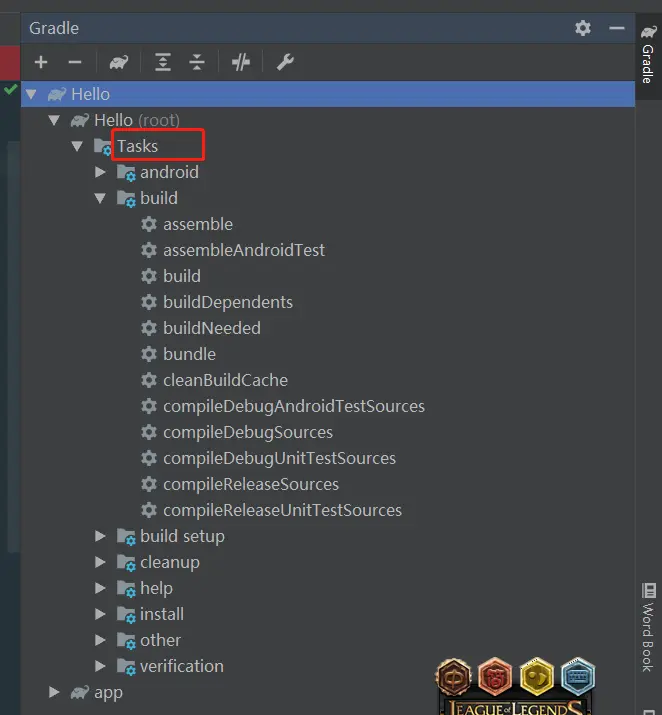Open Gradle settings wrench icon
This screenshot has height=715, width=662.
pyautogui.click(x=285, y=62)
